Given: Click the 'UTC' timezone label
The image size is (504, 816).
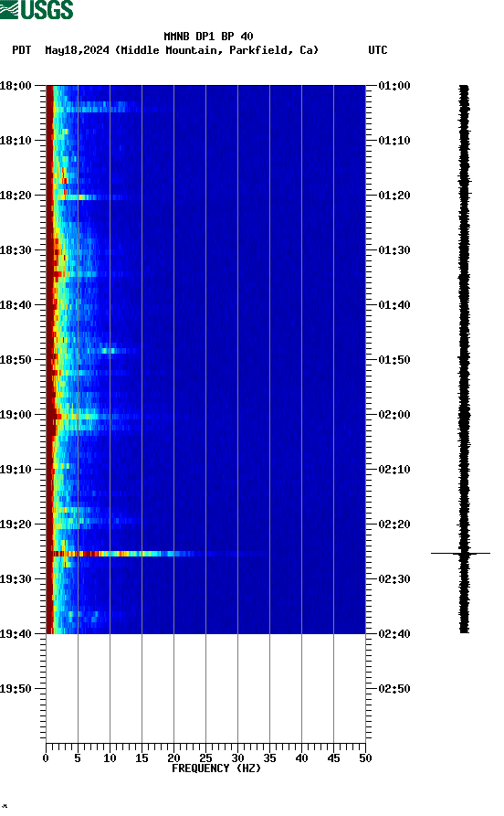Looking at the screenshot, I should click(x=378, y=50).
